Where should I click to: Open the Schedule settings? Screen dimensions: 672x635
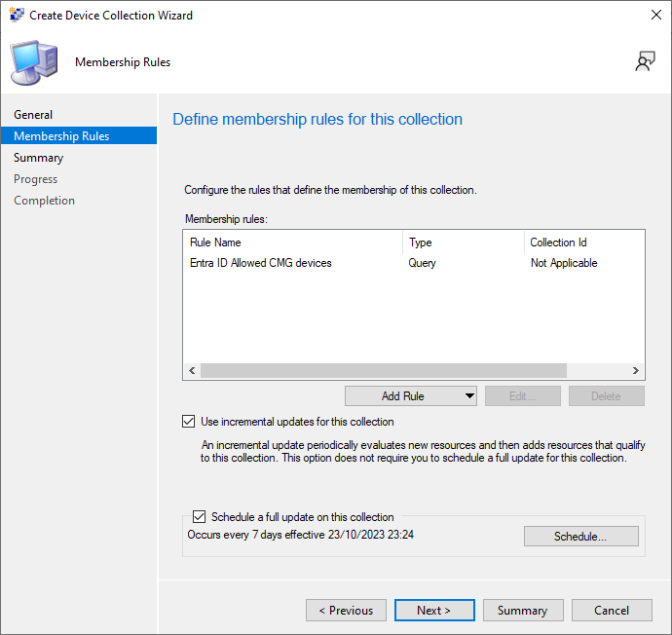(580, 537)
